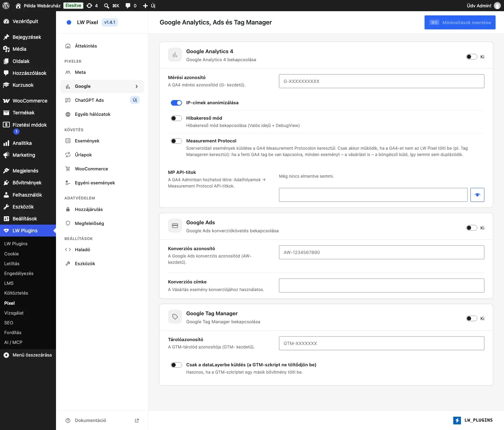Click the MP API-titok input field
Screen dimensions: 504x430
373,195
